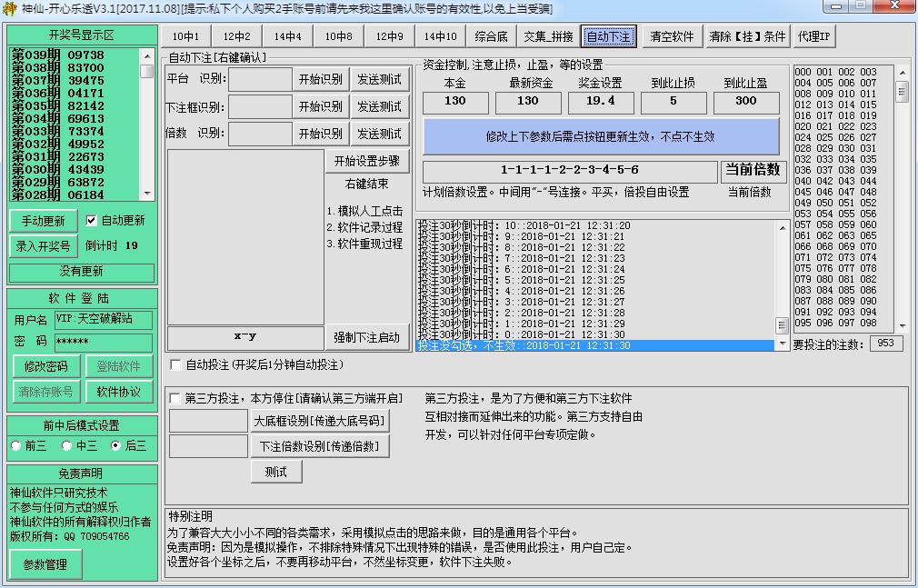The image size is (918, 588).
Task: Switch to the 综合底 tab
Action: click(x=492, y=37)
